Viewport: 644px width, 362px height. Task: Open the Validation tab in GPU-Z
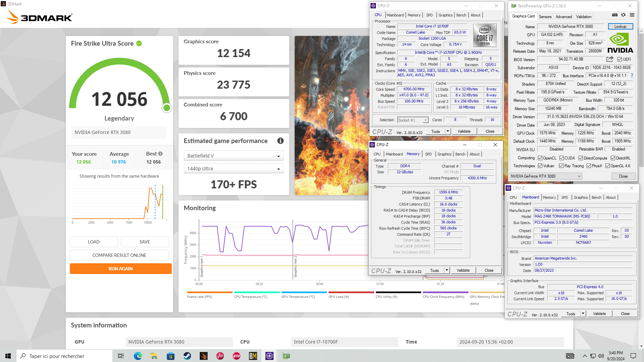584,16
